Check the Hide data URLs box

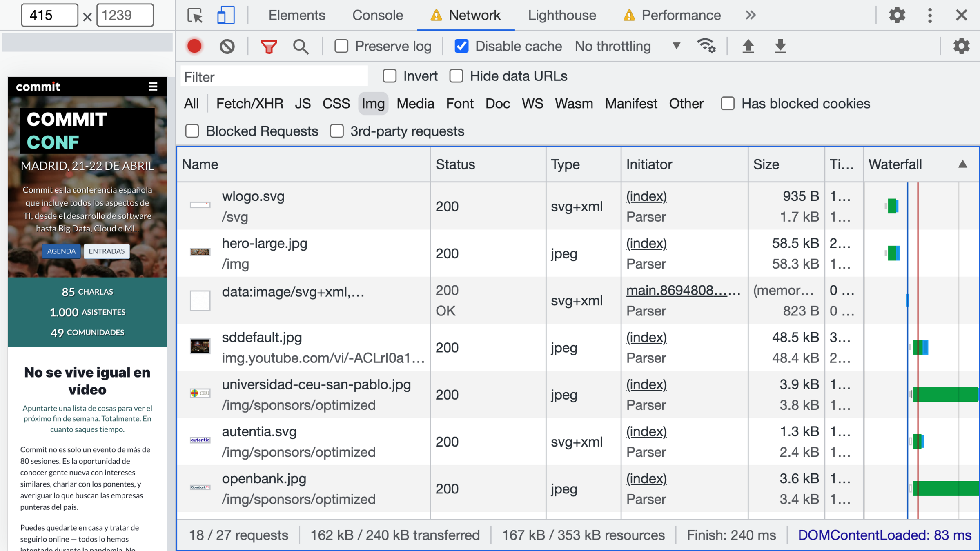456,76
